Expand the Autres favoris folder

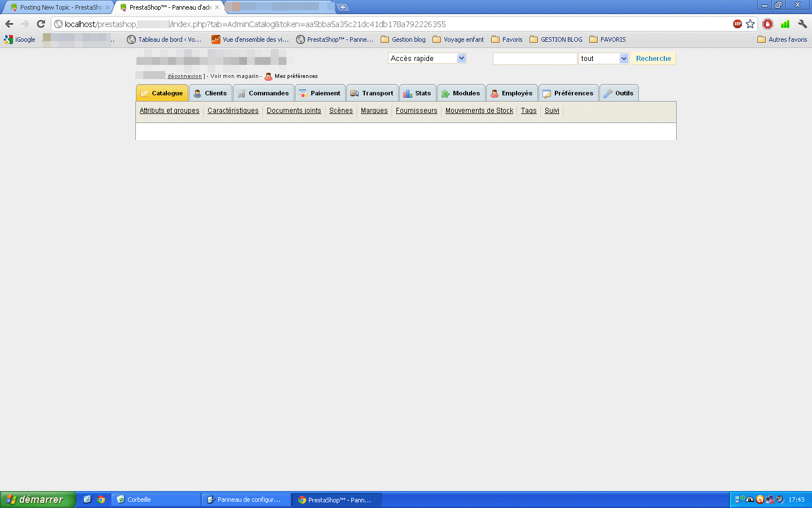[782, 40]
